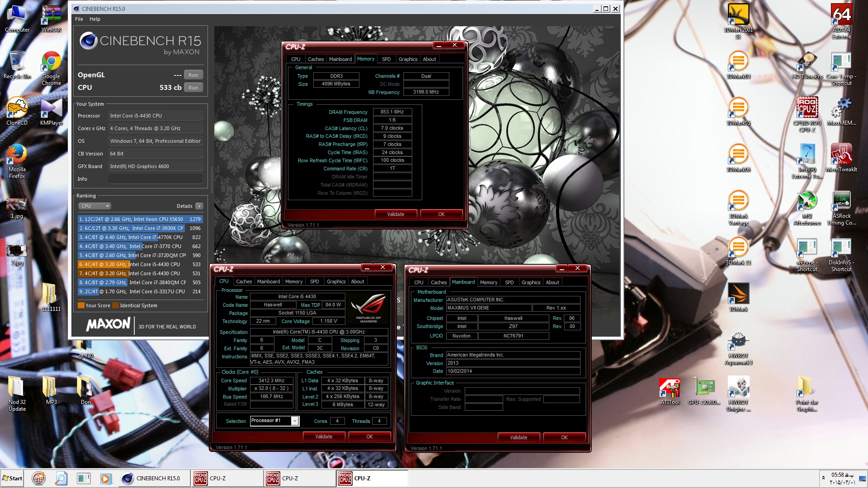Switch to SPD tab in Memory CPU-Z window
The height and width of the screenshot is (488, 868).
pos(386,59)
